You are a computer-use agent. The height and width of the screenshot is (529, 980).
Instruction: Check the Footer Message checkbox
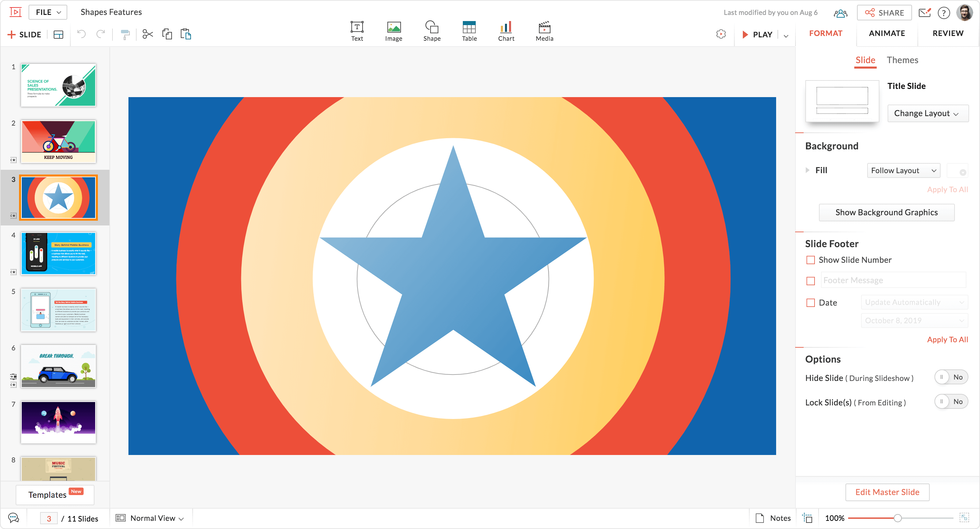click(811, 281)
